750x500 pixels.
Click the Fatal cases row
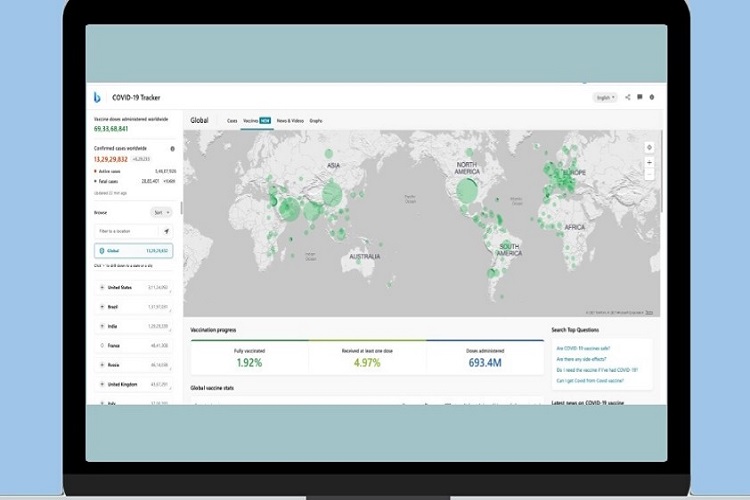click(135, 181)
